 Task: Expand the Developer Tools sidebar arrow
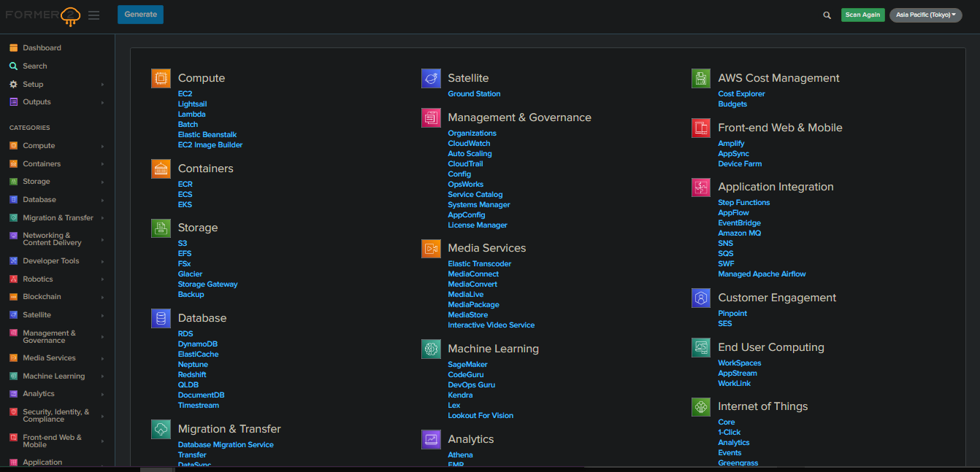[102, 261]
